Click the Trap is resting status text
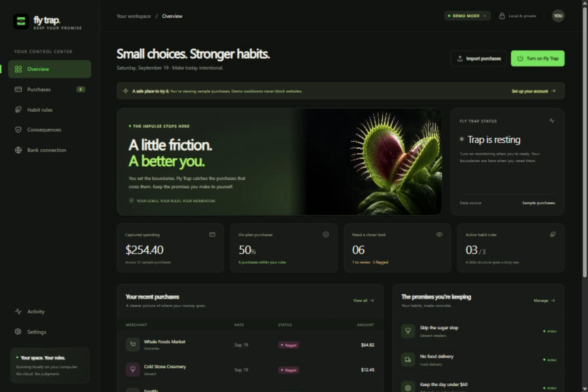Viewport: 588px width, 392px height. [x=494, y=139]
